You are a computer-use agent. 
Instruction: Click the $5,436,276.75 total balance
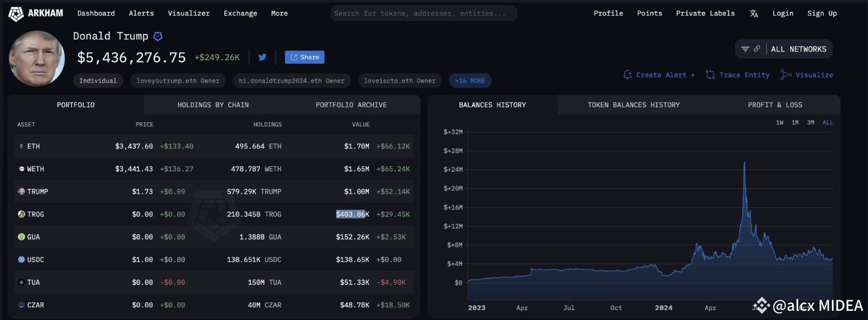131,58
